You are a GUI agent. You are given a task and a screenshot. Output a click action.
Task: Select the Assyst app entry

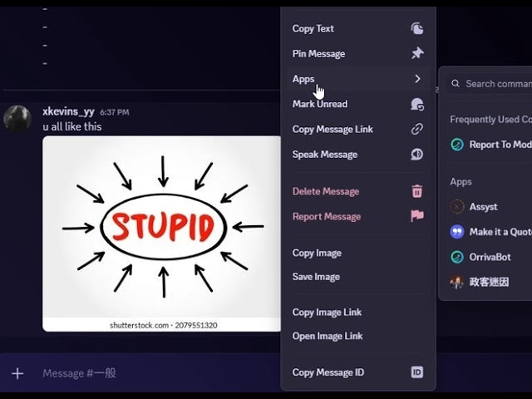(488, 207)
